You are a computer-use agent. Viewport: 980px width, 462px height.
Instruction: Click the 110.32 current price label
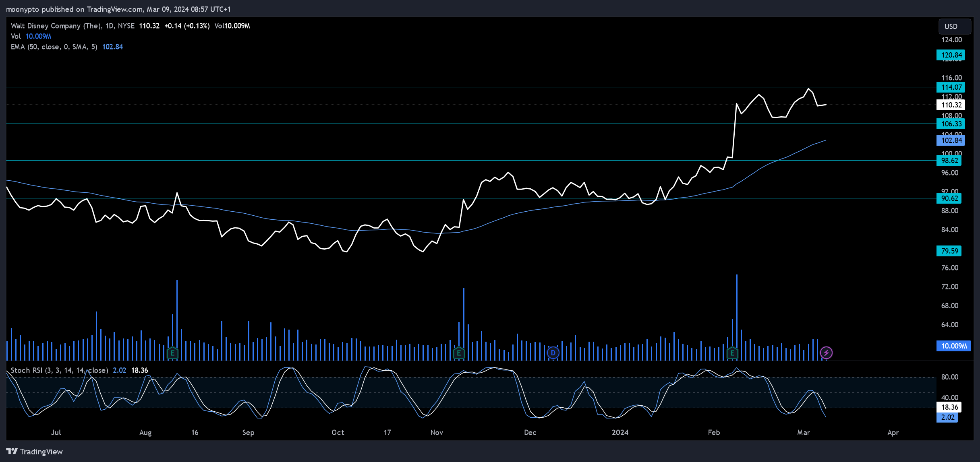(x=951, y=105)
